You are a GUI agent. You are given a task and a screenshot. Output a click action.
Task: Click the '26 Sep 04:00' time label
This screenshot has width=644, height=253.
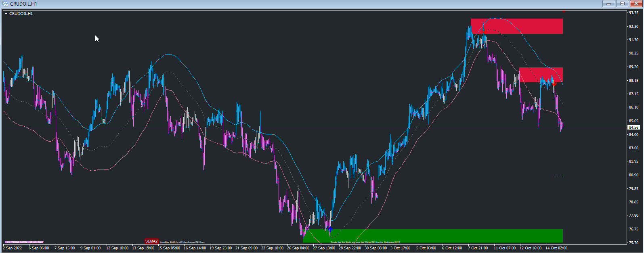[298, 248]
